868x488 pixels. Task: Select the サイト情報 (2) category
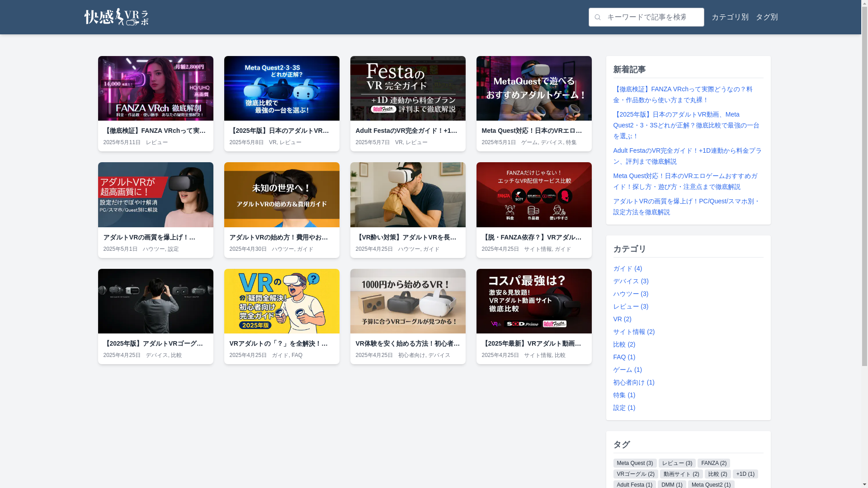tap(634, 332)
